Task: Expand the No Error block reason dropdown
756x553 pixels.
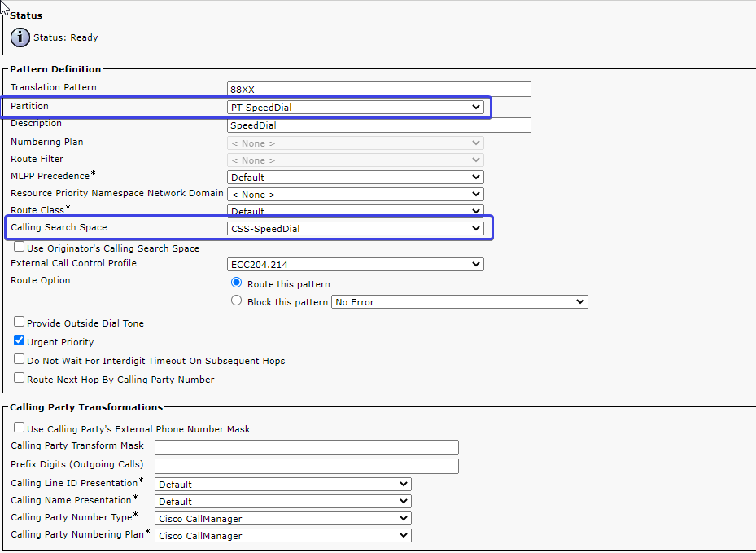Action: point(459,302)
